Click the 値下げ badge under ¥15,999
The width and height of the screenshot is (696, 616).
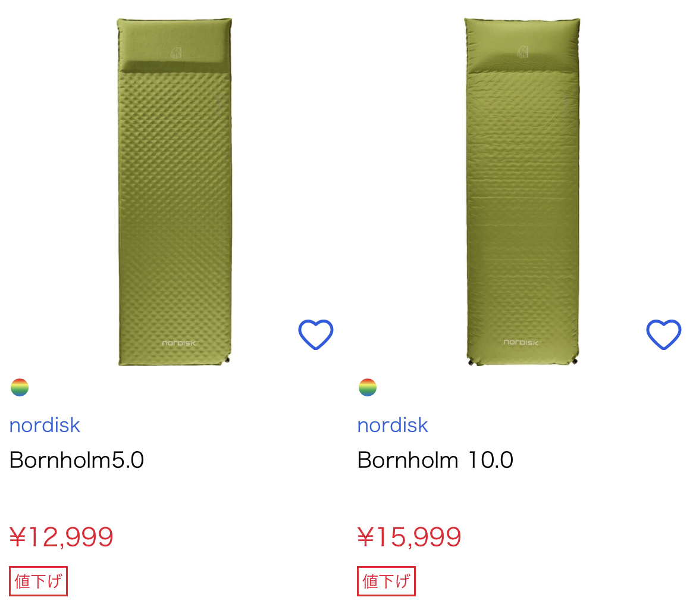pyautogui.click(x=386, y=581)
